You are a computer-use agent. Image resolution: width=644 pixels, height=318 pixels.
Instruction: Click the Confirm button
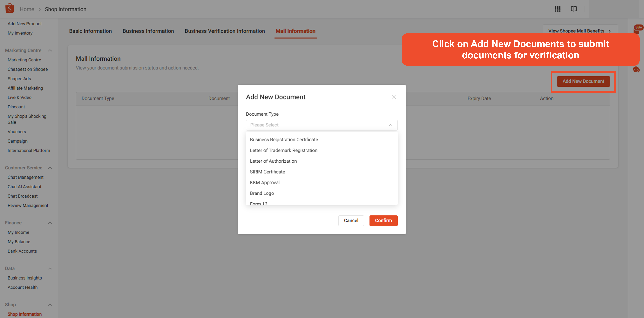(x=383, y=221)
